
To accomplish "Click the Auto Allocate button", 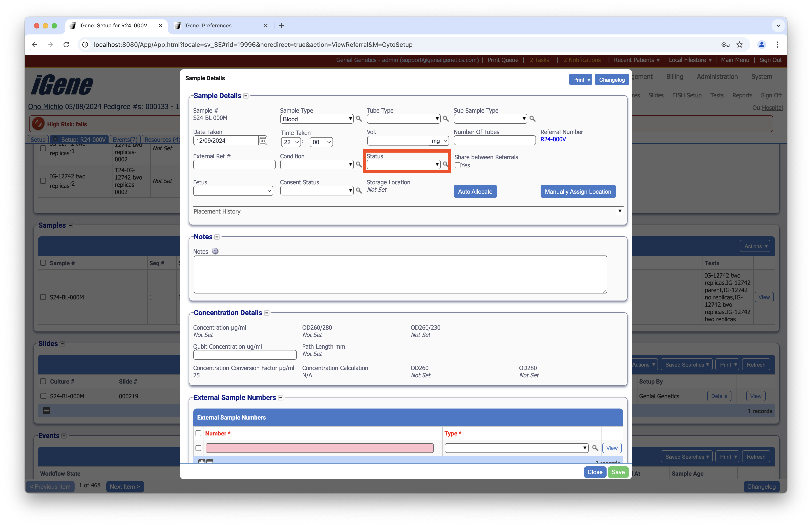I will pyautogui.click(x=475, y=191).
